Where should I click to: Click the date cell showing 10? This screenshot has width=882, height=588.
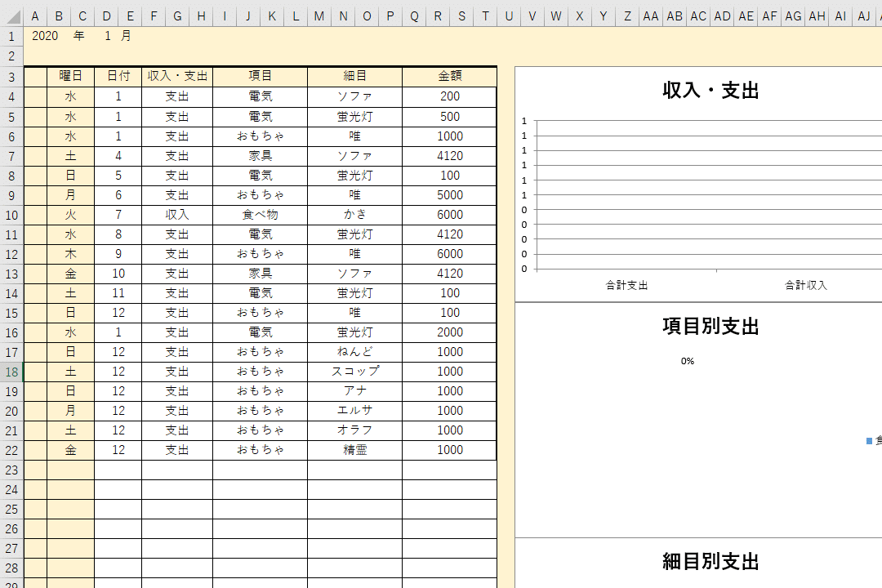[x=118, y=274]
